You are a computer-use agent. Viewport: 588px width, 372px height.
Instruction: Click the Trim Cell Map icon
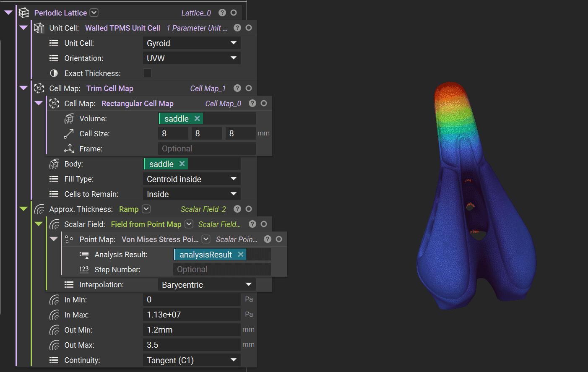pos(39,88)
